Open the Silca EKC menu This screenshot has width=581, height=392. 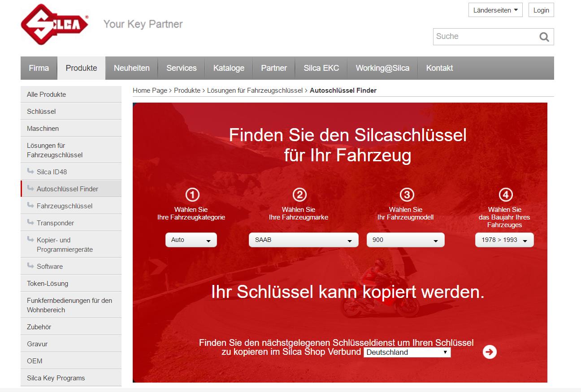[321, 68]
